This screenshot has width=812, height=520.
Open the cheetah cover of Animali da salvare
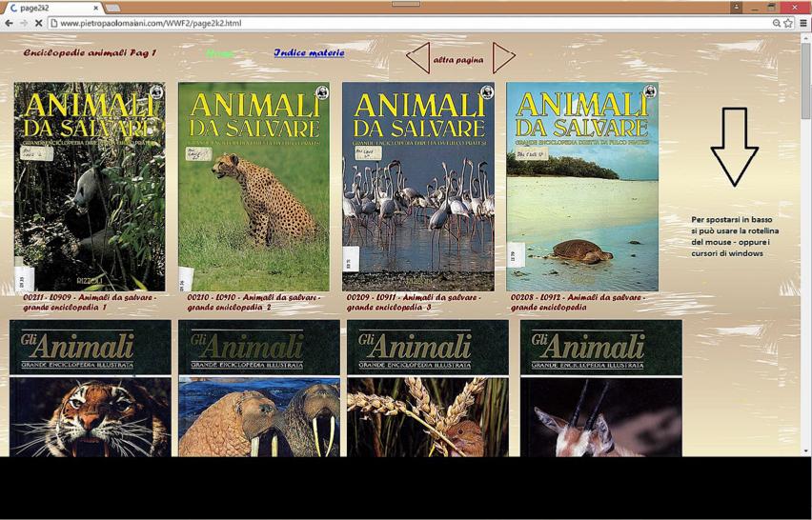(x=254, y=187)
